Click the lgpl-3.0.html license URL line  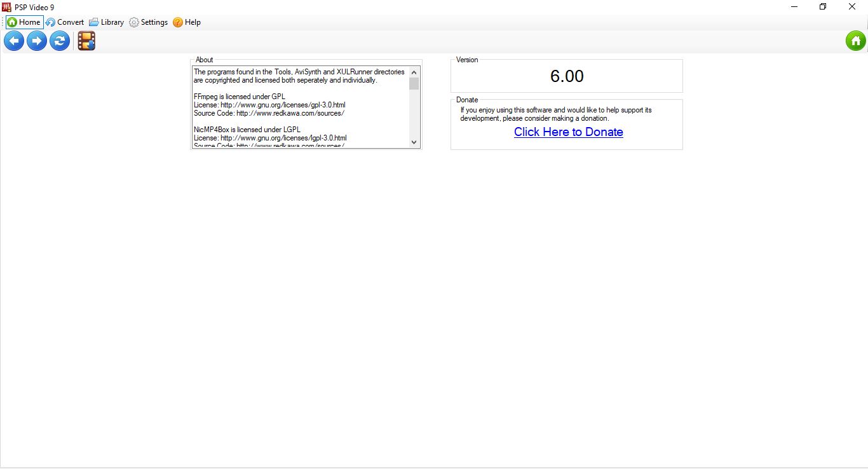click(270, 138)
